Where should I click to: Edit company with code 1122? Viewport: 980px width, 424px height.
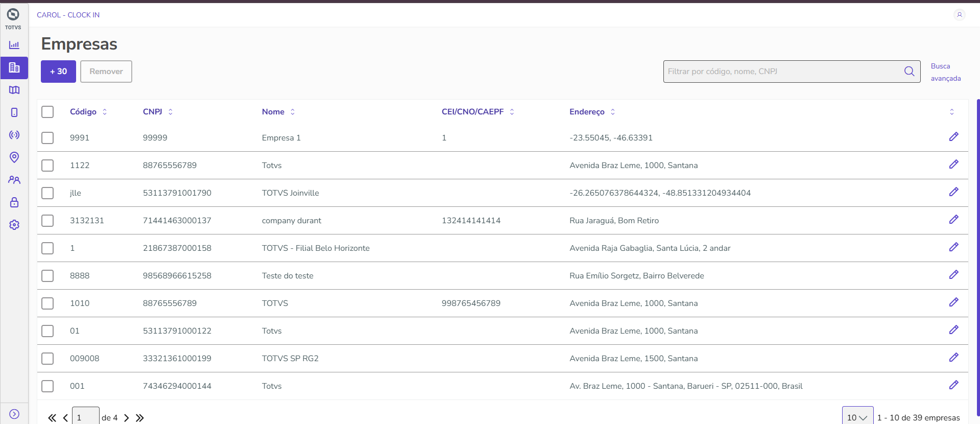[953, 164]
